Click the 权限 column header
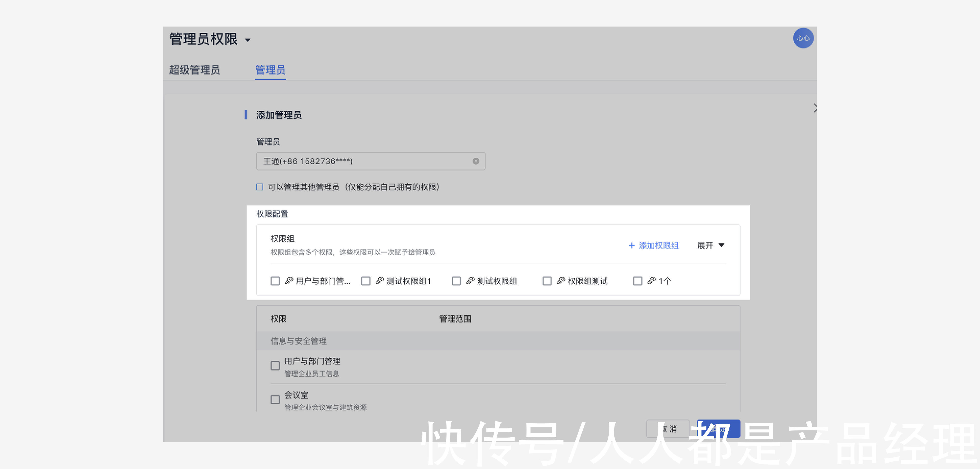The width and height of the screenshot is (980, 469). pos(278,319)
